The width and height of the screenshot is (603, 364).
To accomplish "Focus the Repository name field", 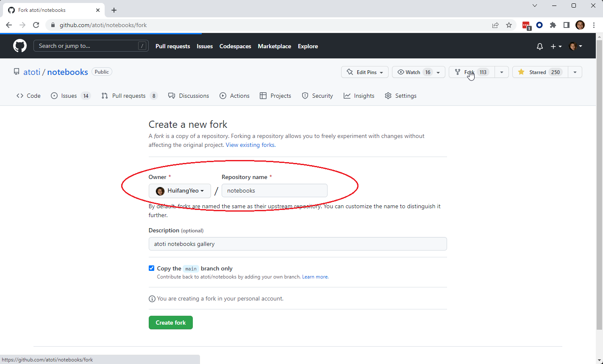I will (x=275, y=190).
